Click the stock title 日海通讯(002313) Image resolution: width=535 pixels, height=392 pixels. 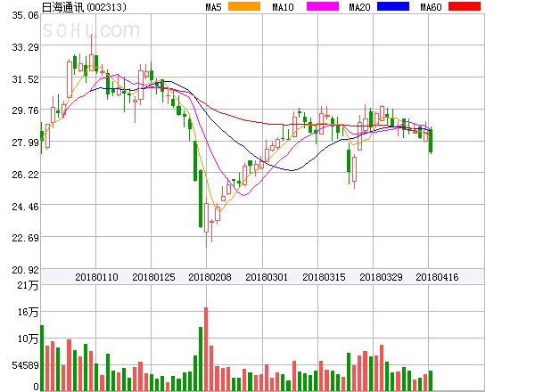tap(84, 7)
